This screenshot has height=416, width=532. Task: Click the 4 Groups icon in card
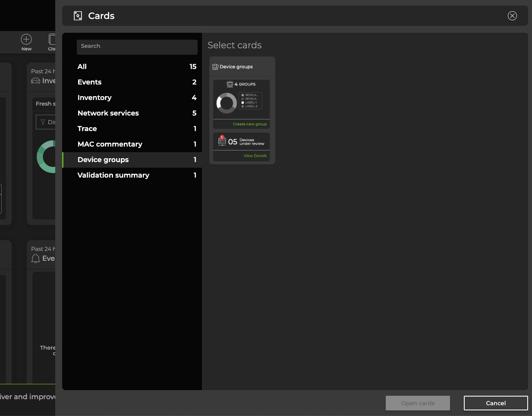(x=230, y=84)
